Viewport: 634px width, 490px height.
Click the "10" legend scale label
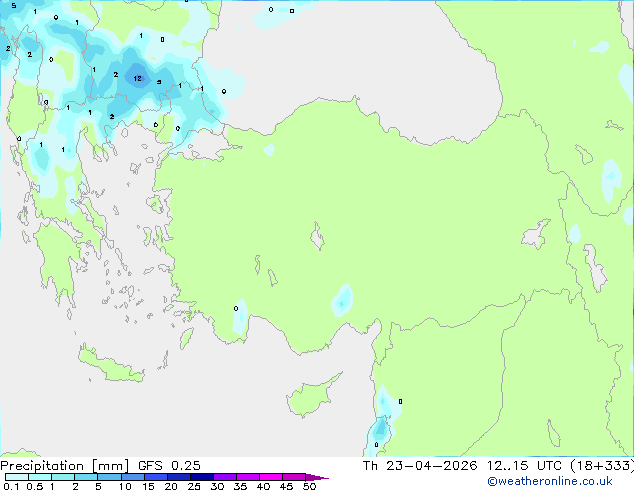(125, 486)
